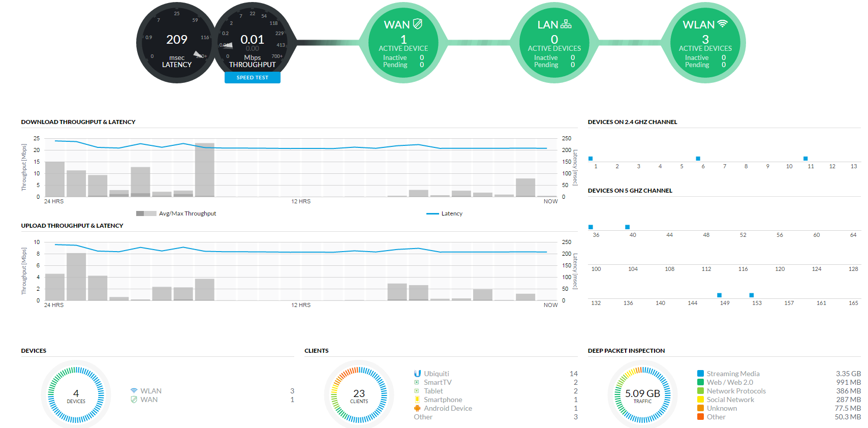The height and width of the screenshot is (428, 868).
Task: Click the SmartTV icon in Clients list
Action: pyautogui.click(x=417, y=382)
